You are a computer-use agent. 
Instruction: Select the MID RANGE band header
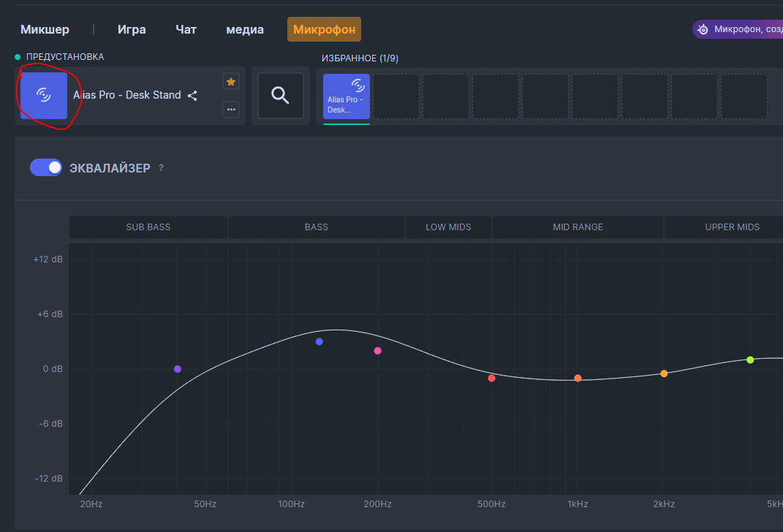pyautogui.click(x=578, y=227)
